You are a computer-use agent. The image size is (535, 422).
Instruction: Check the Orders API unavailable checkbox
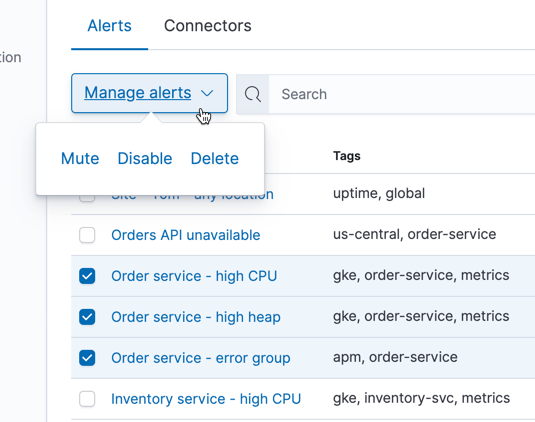click(x=87, y=235)
